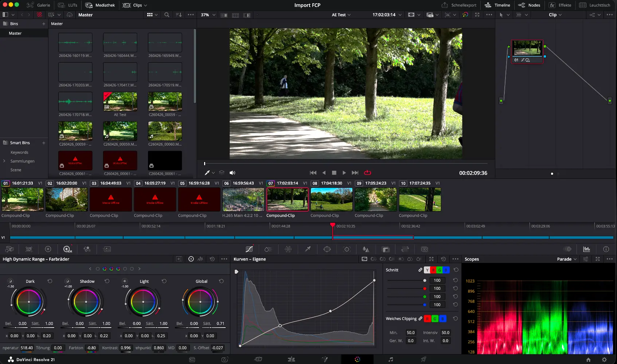
Task: Toggle the Schnitt channel link icon
Action: click(420, 270)
